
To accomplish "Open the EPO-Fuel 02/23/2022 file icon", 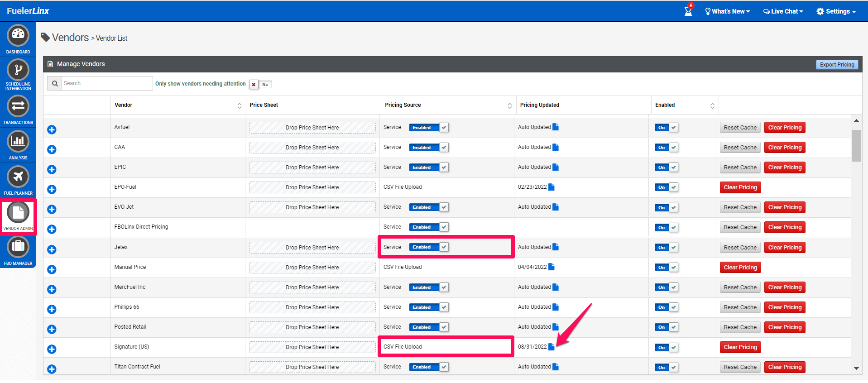I will click(x=551, y=187).
